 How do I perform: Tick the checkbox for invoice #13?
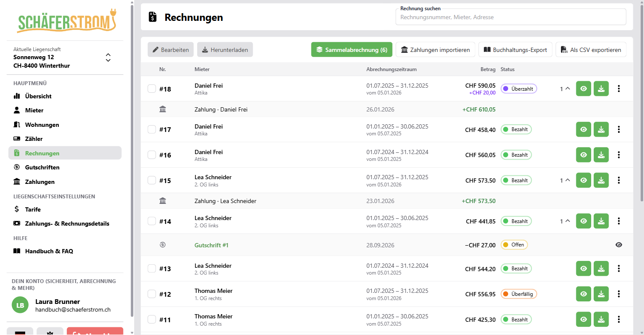(x=152, y=269)
